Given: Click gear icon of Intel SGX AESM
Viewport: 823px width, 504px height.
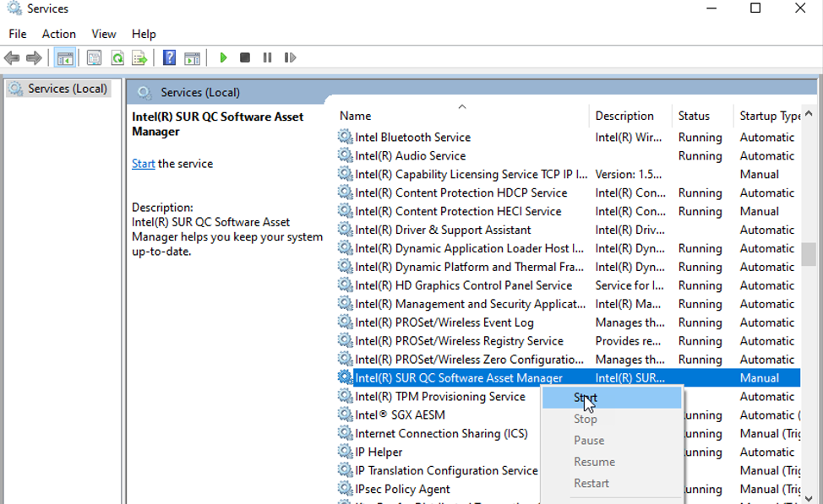Looking at the screenshot, I should [345, 415].
